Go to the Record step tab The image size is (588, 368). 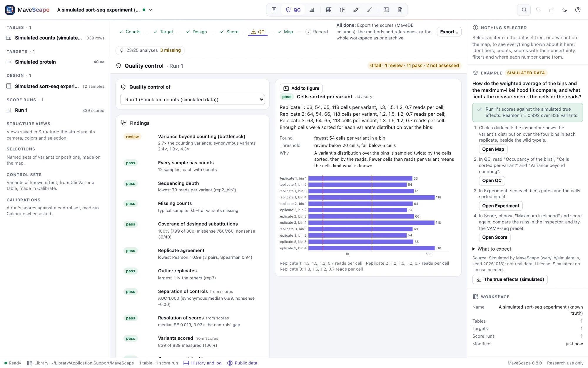pos(317,32)
